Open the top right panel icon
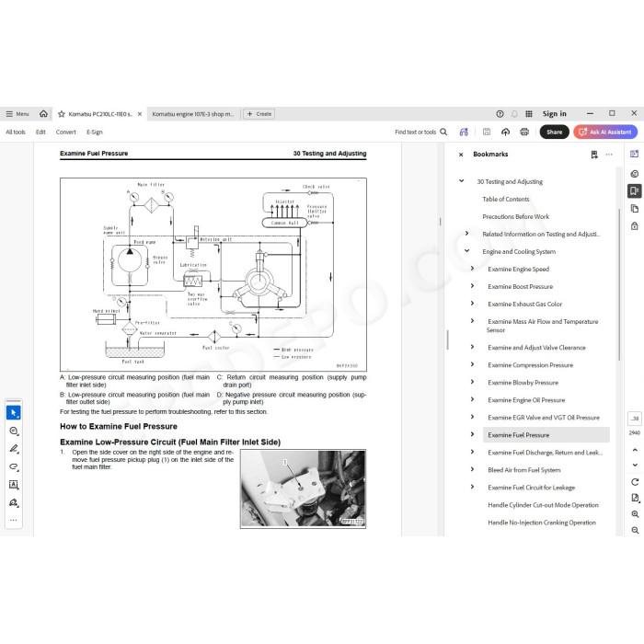This screenshot has height=644, width=644. click(635, 154)
